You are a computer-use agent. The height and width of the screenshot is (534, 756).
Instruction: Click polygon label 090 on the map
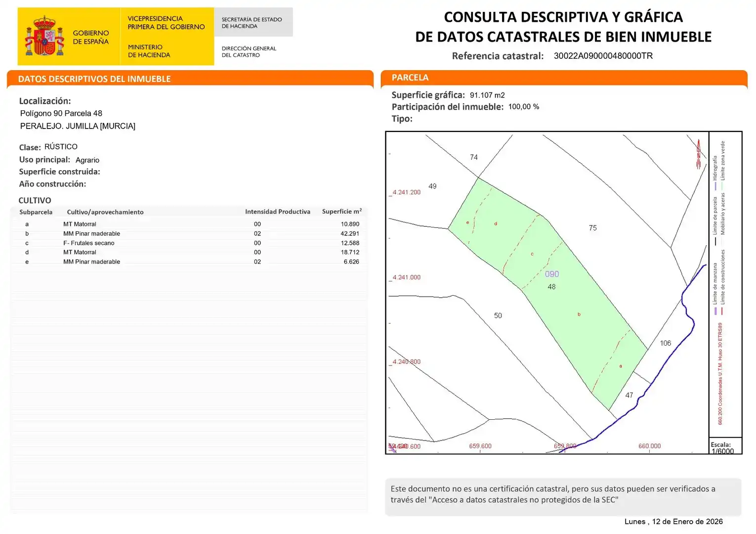(552, 274)
